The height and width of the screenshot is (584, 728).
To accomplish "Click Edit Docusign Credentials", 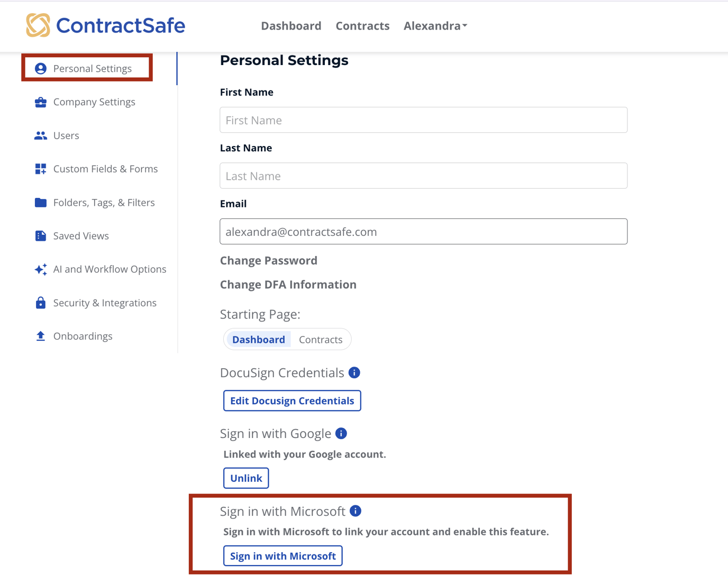I will coord(292,400).
